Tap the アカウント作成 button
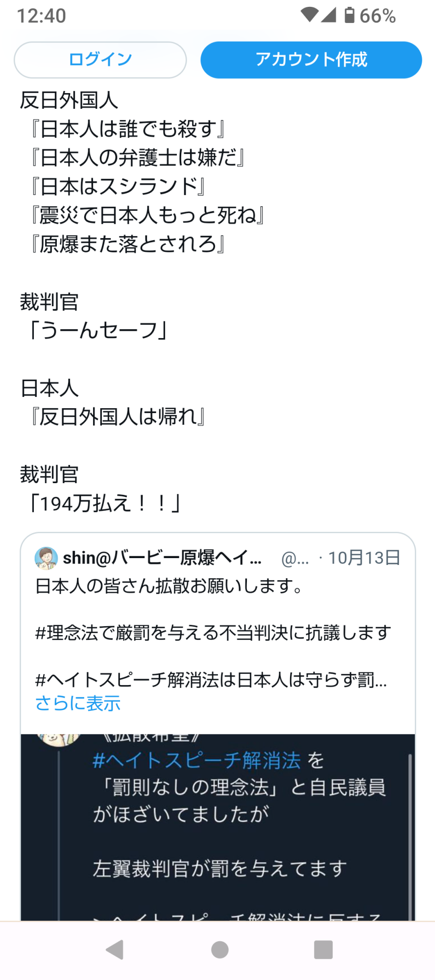 (x=311, y=60)
